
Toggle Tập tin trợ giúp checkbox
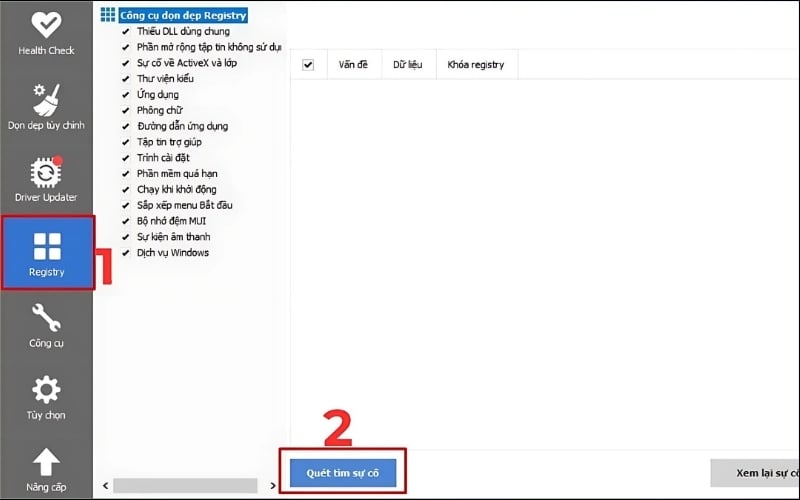pyautogui.click(x=126, y=142)
